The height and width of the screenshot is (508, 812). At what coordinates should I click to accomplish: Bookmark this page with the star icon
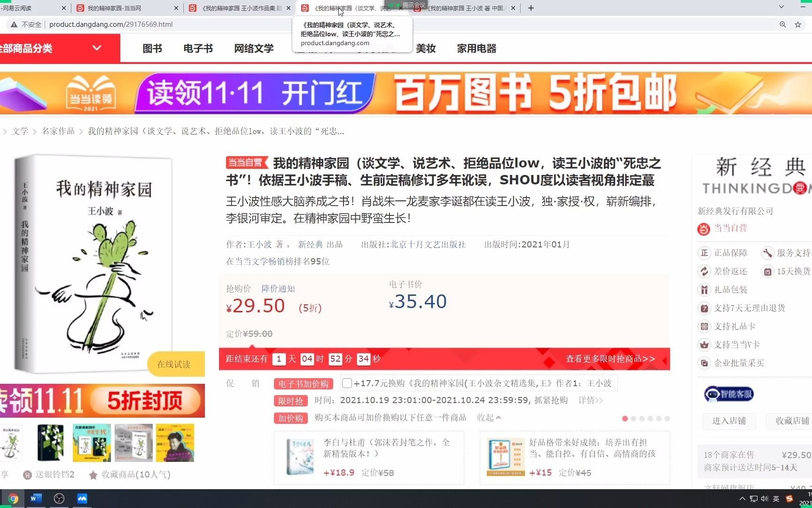(798, 24)
